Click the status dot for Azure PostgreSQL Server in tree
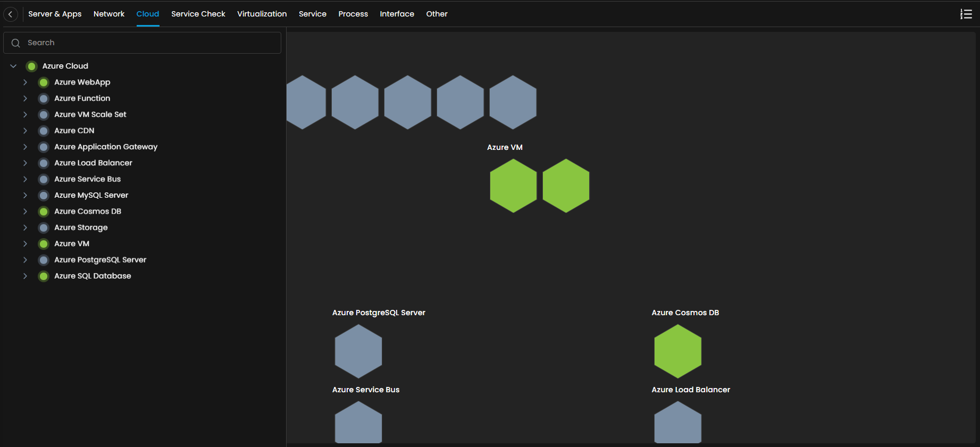 click(44, 260)
